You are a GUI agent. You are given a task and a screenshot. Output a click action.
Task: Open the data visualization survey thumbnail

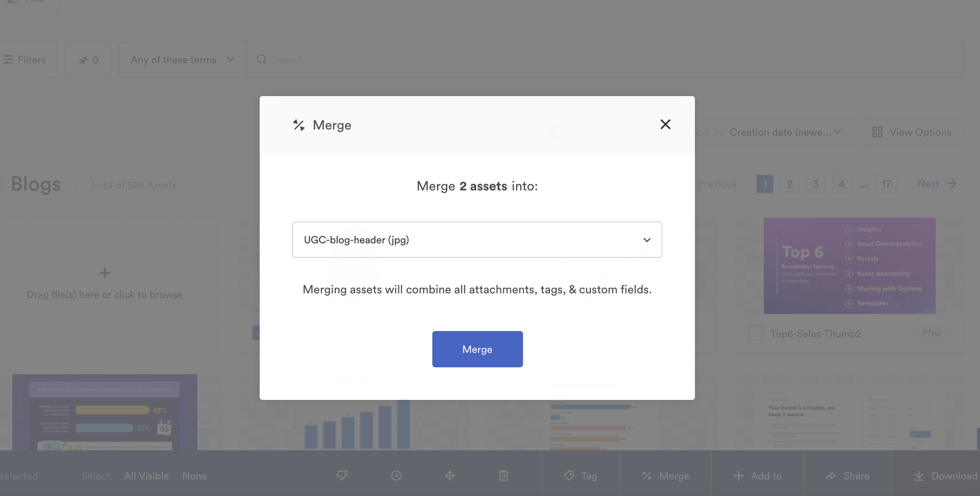tap(104, 412)
